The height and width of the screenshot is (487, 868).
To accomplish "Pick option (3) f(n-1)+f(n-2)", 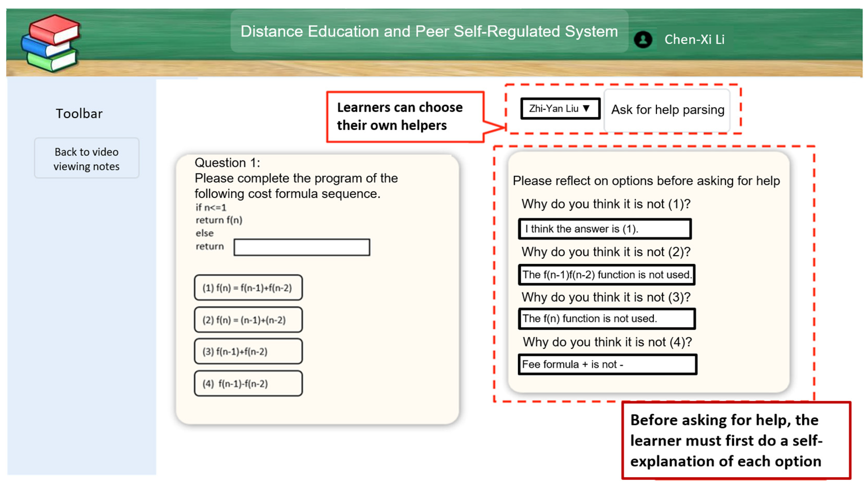I will (x=248, y=351).
